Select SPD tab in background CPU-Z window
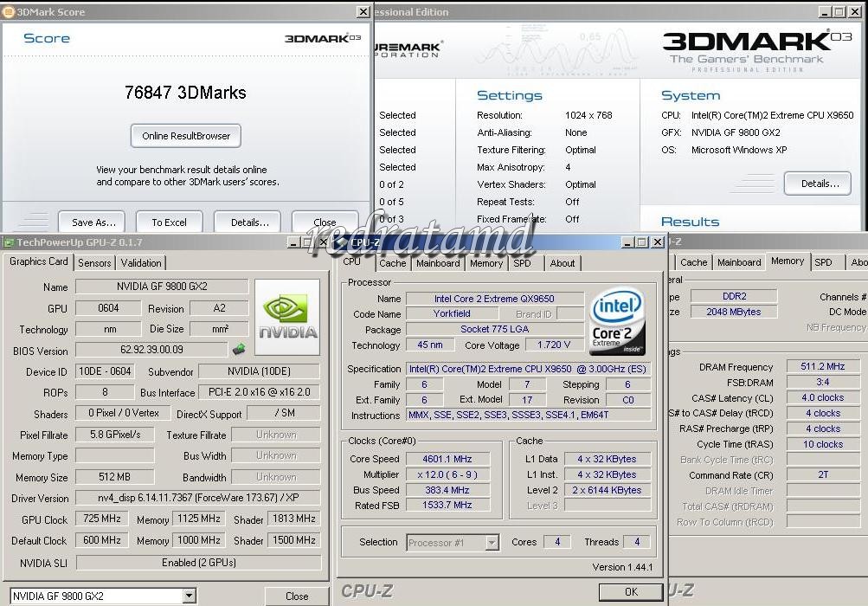Image resolution: width=868 pixels, height=606 pixels. [x=823, y=262]
